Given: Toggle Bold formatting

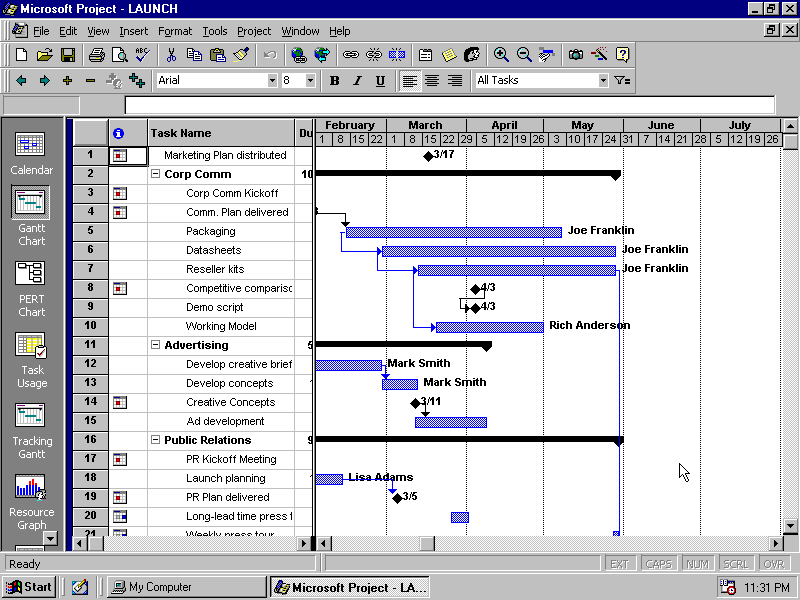Looking at the screenshot, I should [x=335, y=81].
